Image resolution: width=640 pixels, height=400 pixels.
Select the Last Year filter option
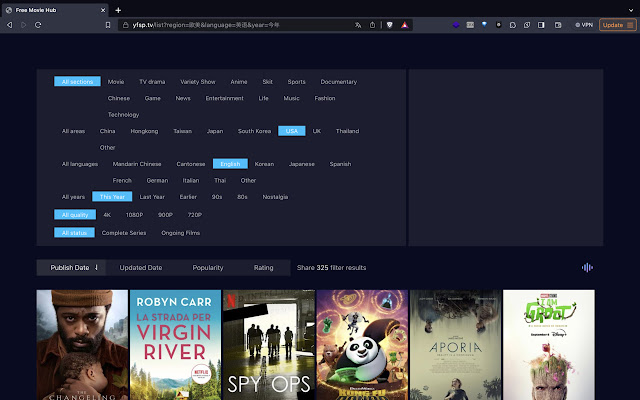(152, 197)
